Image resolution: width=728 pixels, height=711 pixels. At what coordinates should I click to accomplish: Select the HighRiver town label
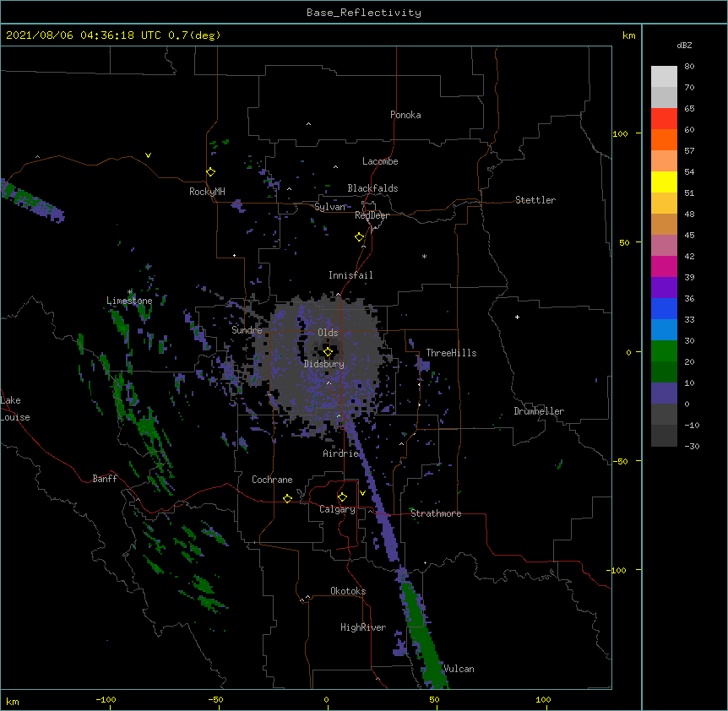pos(363,627)
